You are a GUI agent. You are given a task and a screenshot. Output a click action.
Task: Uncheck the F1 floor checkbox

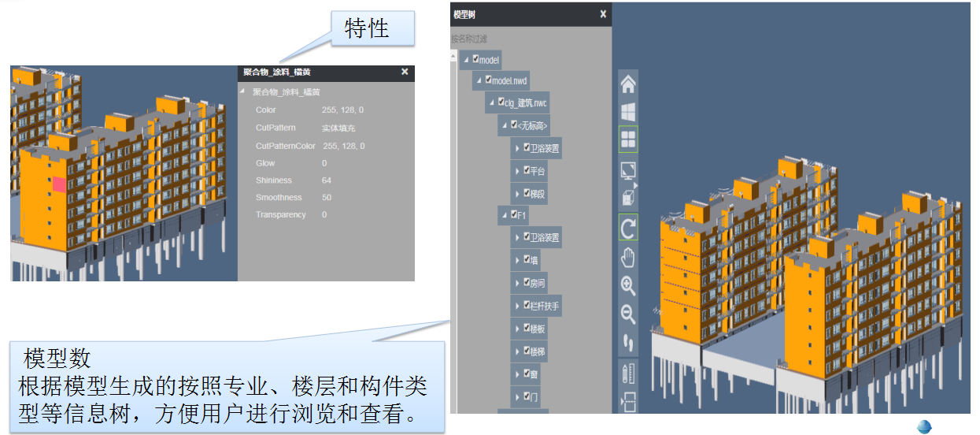[x=513, y=214]
